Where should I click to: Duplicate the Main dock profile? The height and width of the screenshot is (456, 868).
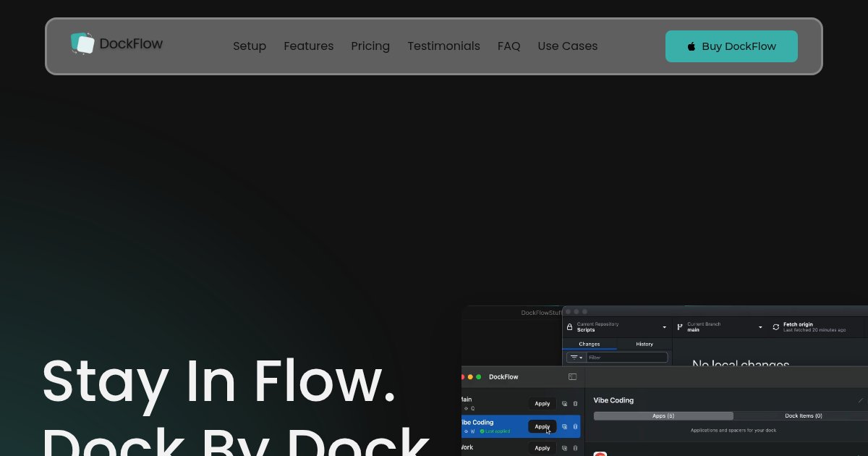click(x=564, y=404)
